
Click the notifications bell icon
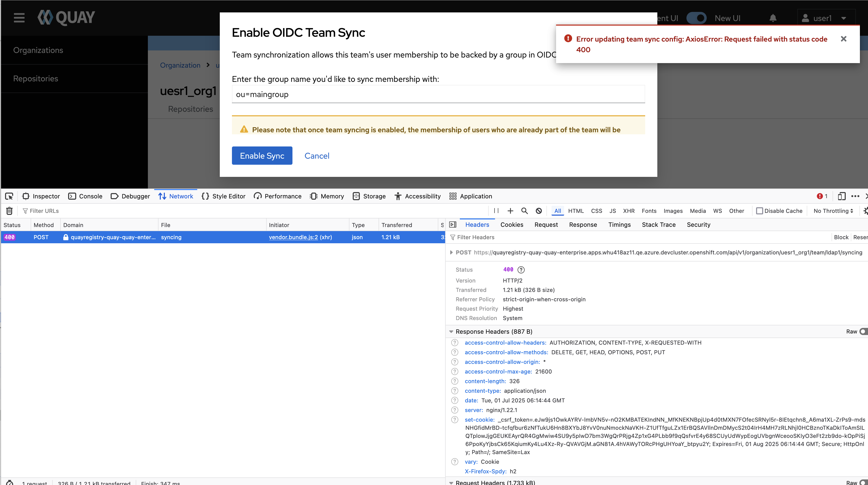(x=773, y=18)
